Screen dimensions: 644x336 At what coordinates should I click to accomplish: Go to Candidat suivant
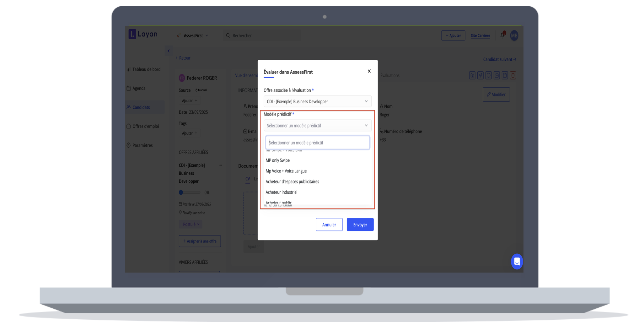tap(500, 59)
